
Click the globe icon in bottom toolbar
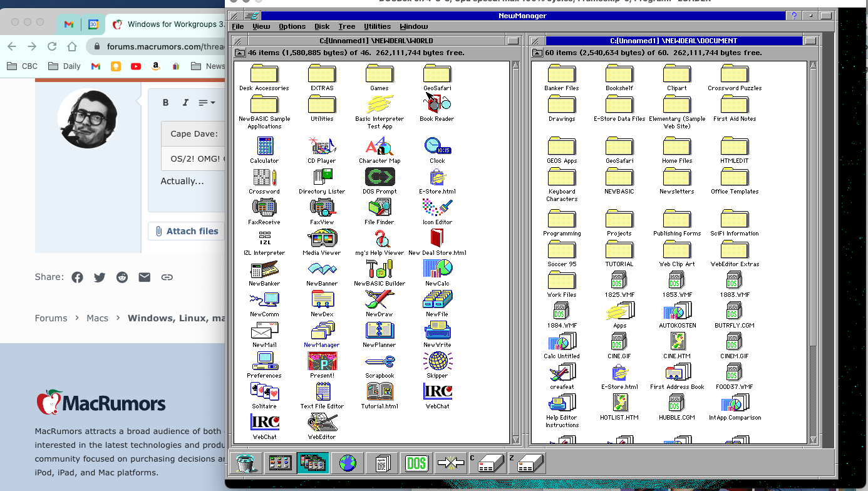point(348,463)
